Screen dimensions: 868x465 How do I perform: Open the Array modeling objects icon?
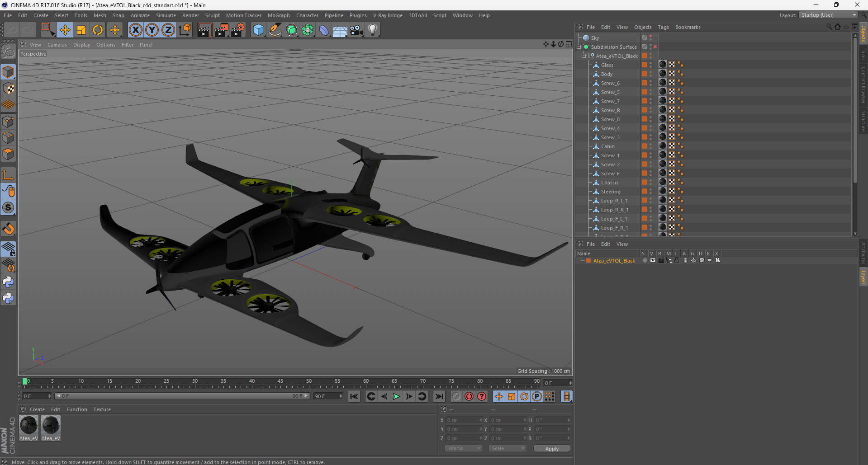(308, 30)
